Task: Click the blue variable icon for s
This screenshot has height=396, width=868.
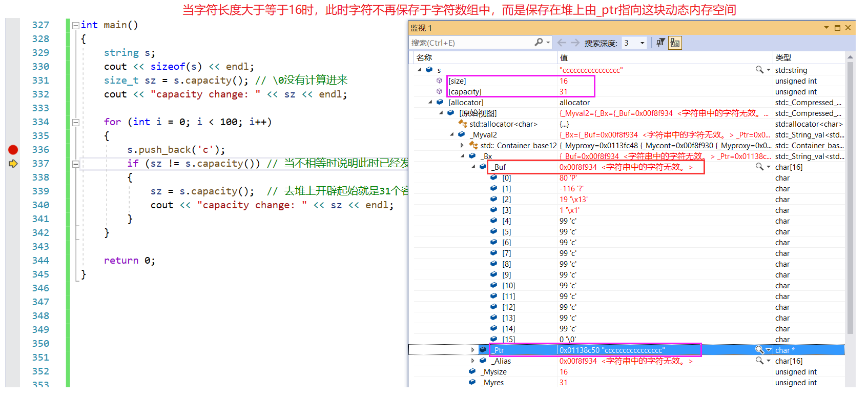Action: click(429, 70)
